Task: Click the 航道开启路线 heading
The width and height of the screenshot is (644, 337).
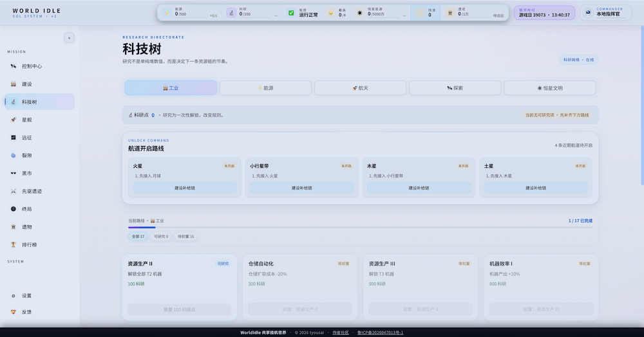Action: [x=146, y=149]
